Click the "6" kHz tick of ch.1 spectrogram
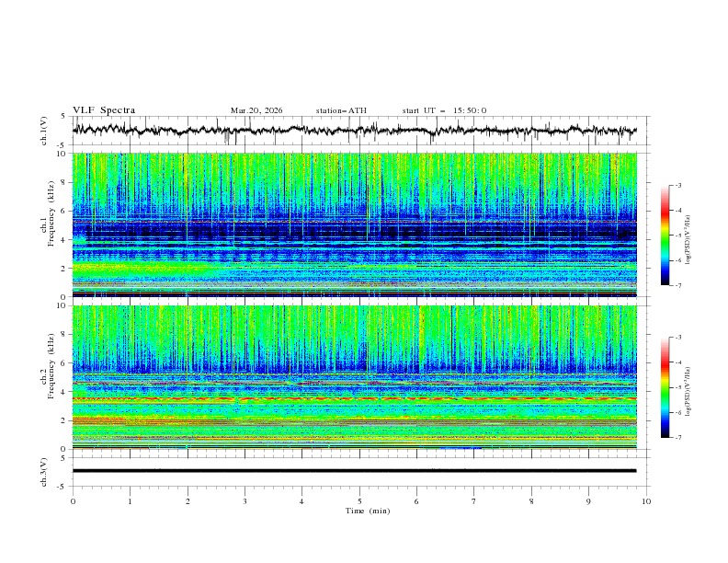728x563 pixels. [63, 211]
